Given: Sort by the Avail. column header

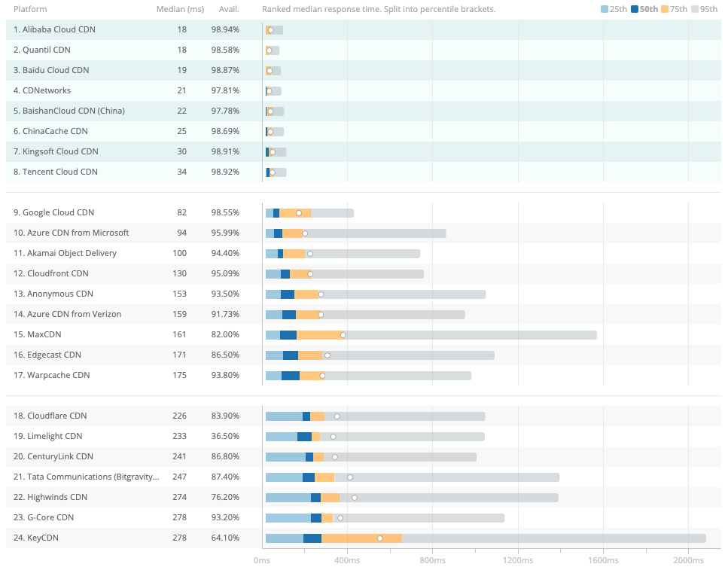Looking at the screenshot, I should point(228,10).
